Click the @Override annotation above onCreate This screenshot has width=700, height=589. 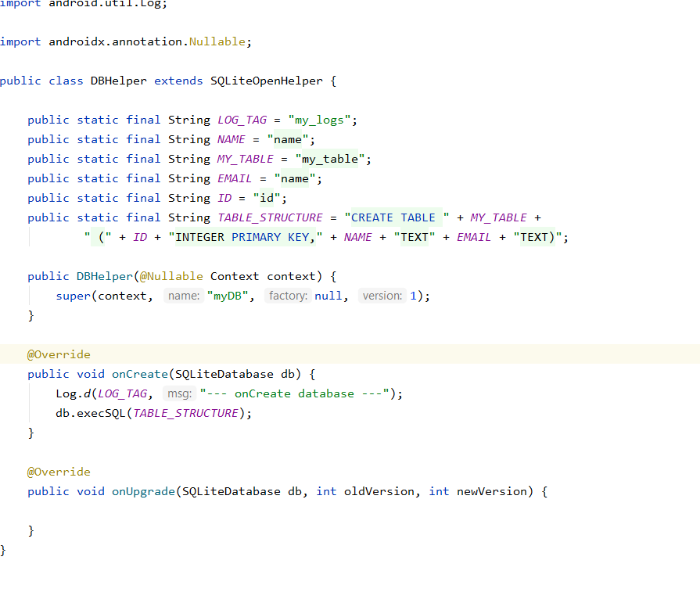click(59, 354)
